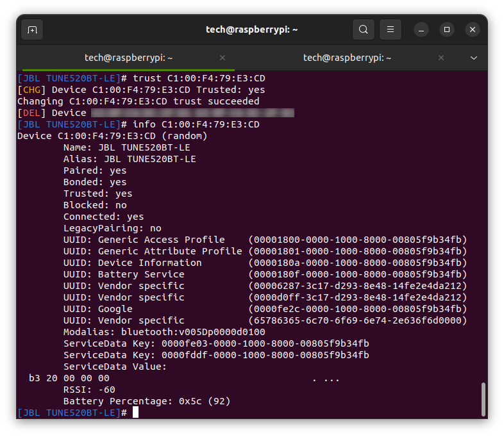Click the UUID value 65786365-6c70-6f69
Screen dimensions: 504x437
(x=358, y=321)
